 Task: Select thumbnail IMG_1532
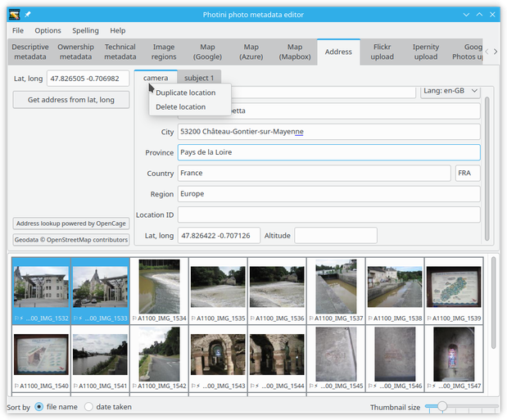pyautogui.click(x=41, y=291)
